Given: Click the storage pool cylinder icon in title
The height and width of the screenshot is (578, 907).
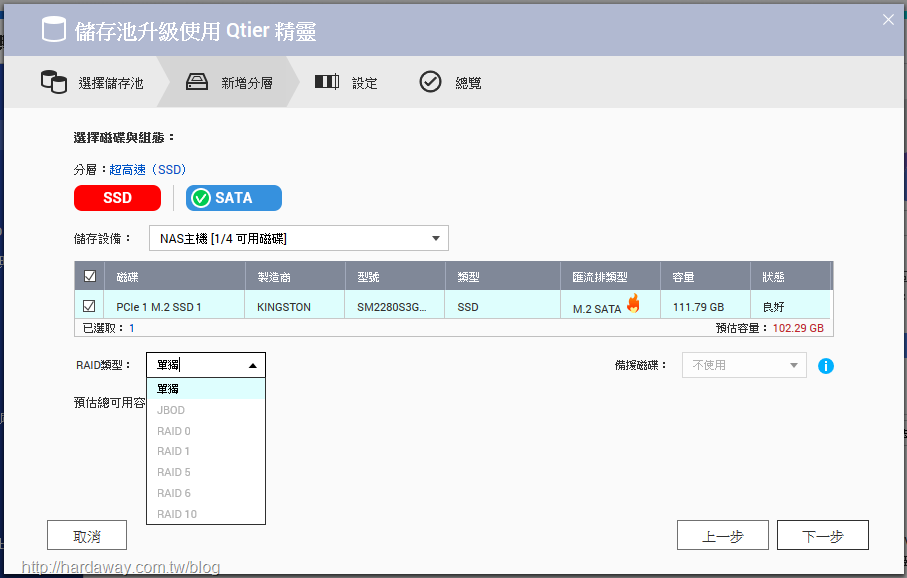Looking at the screenshot, I should 54,30.
